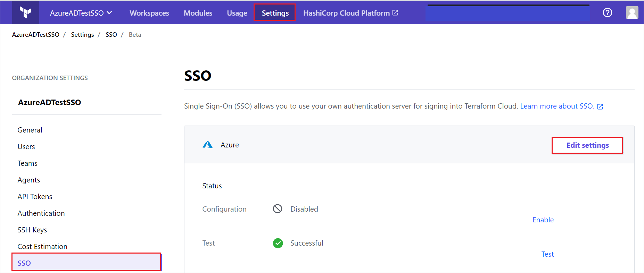Open the user avatar menu
The height and width of the screenshot is (273, 644).
tap(632, 13)
